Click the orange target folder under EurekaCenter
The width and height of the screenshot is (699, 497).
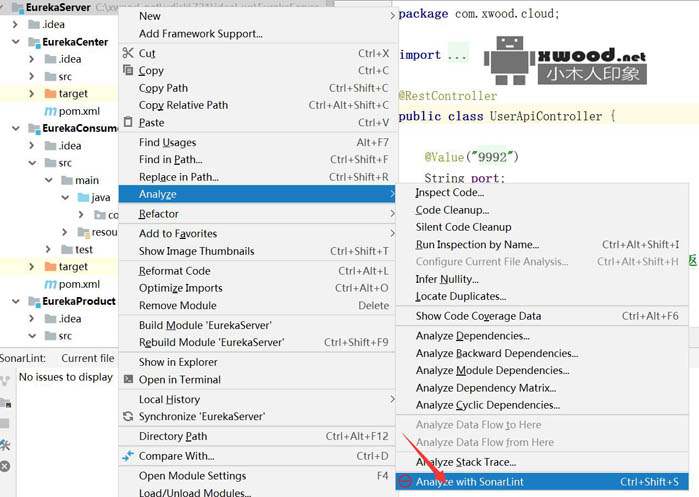pos(50,94)
